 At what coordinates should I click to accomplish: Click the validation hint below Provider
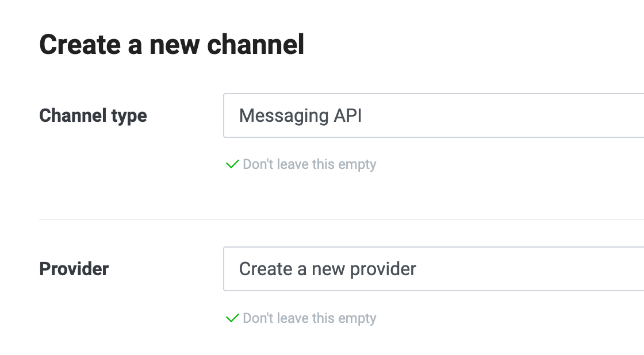point(309,318)
